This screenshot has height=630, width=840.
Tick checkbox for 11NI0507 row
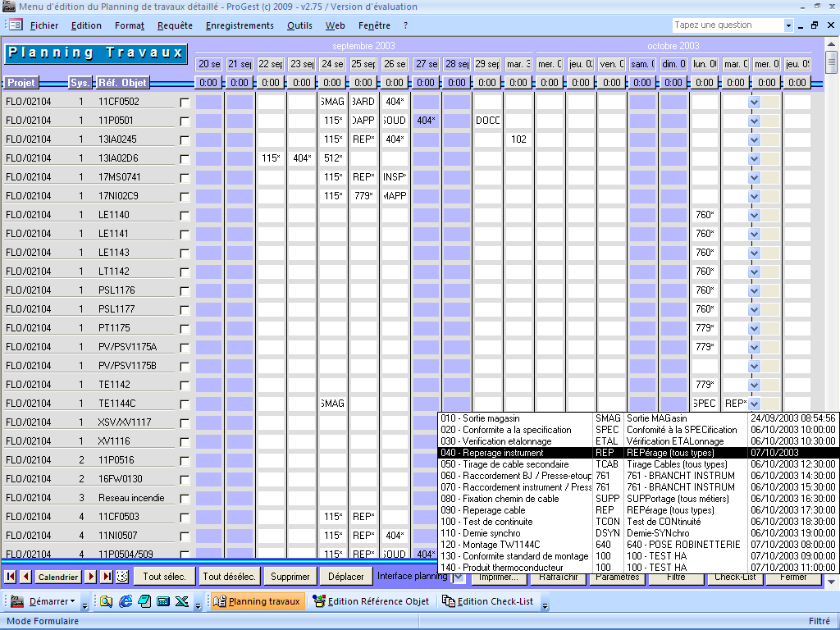click(x=185, y=536)
